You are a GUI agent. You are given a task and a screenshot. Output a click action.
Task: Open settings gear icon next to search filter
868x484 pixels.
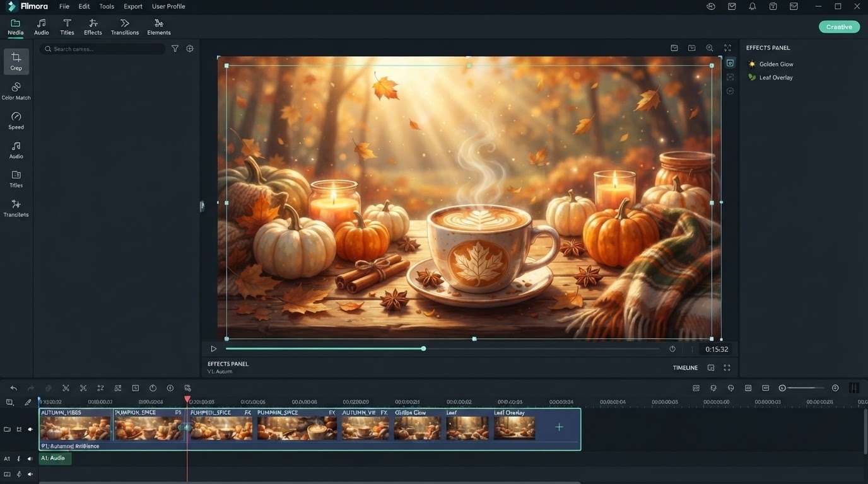[190, 49]
